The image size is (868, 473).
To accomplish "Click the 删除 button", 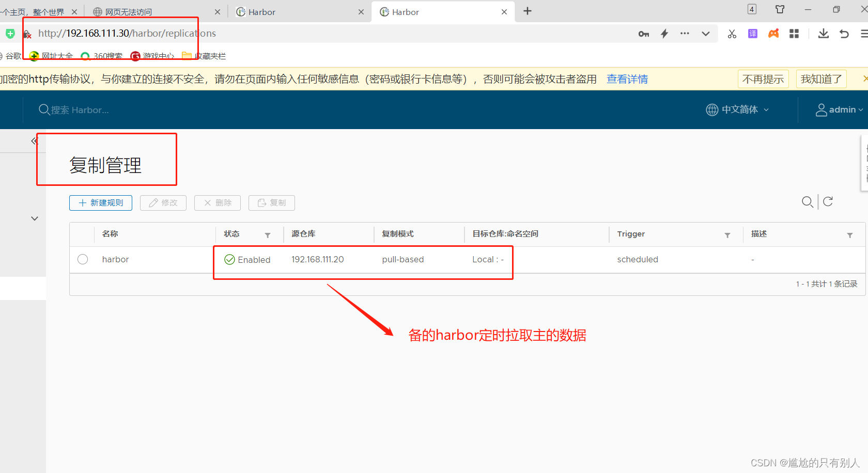I will click(x=218, y=203).
